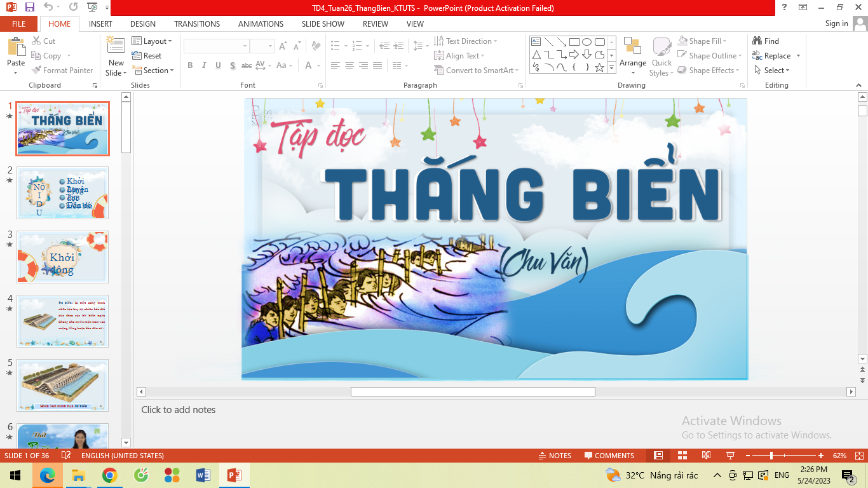Click the Save icon in title bar
This screenshot has width=868, height=488.
click(x=30, y=8)
